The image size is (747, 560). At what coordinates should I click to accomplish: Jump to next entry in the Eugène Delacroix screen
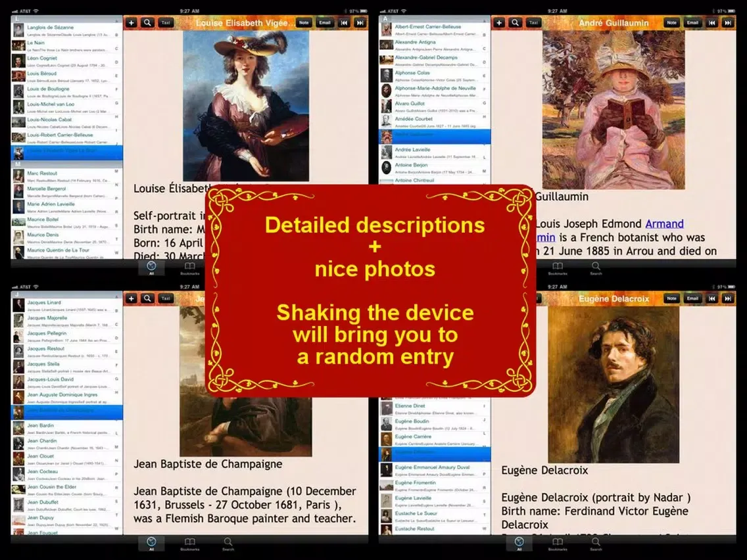coord(728,298)
